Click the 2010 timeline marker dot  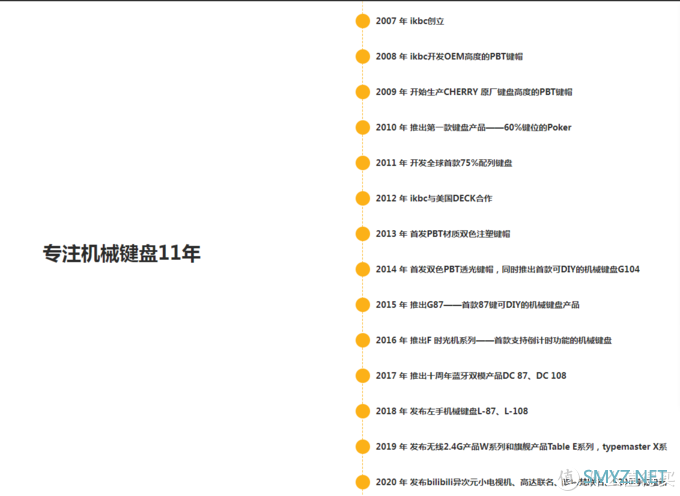[x=363, y=127]
